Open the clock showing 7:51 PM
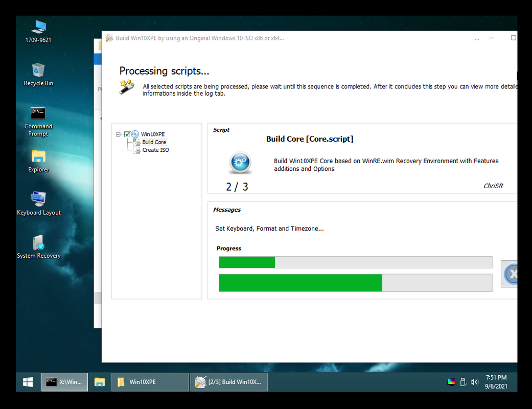The image size is (532, 409). pyautogui.click(x=496, y=377)
